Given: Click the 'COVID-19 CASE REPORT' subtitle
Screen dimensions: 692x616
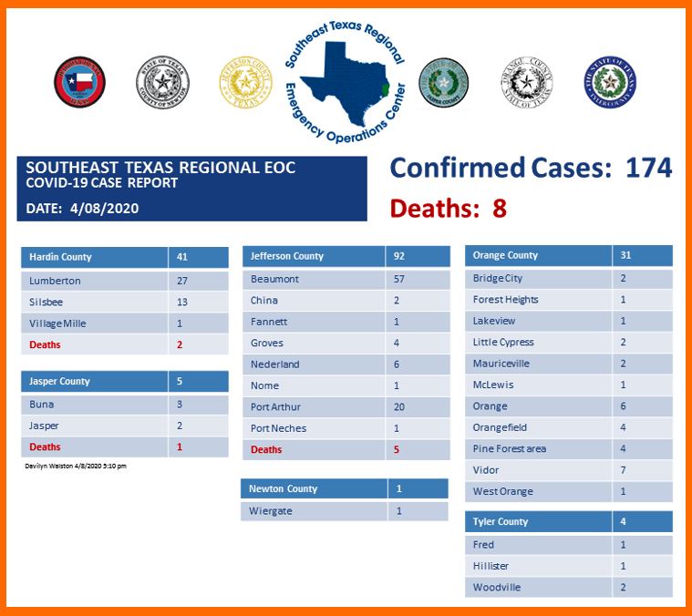Looking at the screenshot, I should (101, 183).
